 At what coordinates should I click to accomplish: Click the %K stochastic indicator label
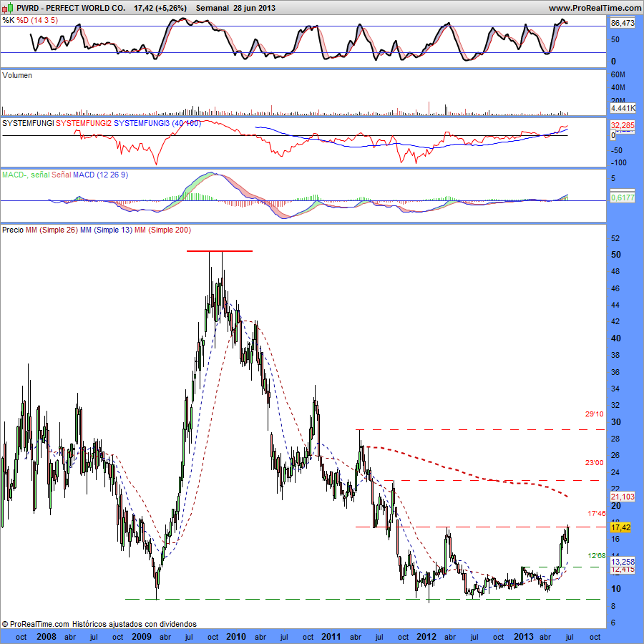click(x=8, y=20)
